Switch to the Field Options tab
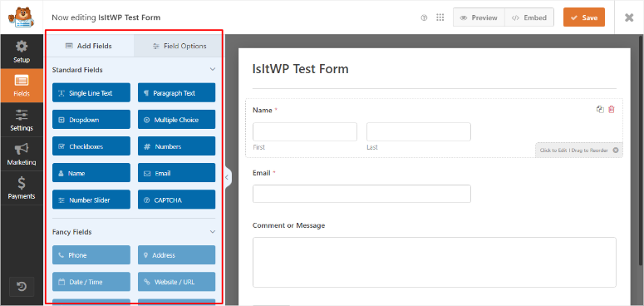The width and height of the screenshot is (644, 306). (179, 46)
